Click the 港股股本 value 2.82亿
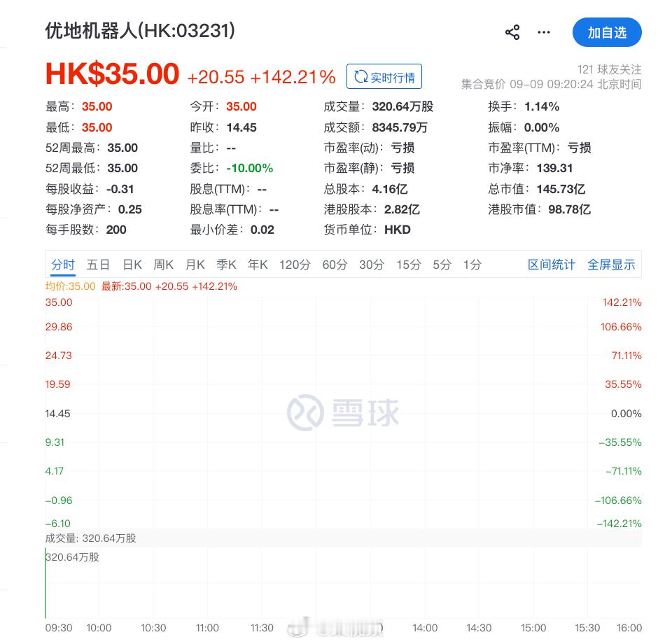This screenshot has height=644, width=672. tap(402, 209)
